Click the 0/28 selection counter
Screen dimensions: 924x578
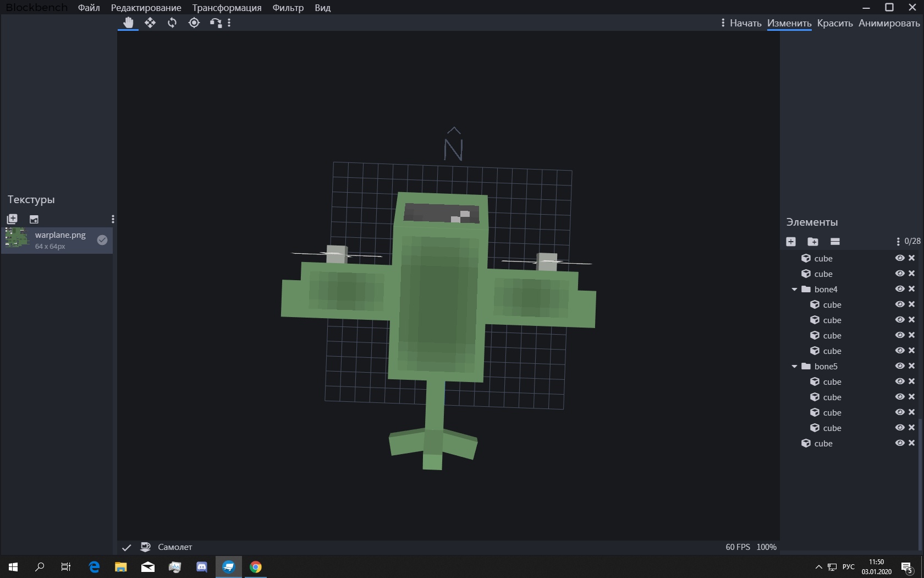point(912,241)
